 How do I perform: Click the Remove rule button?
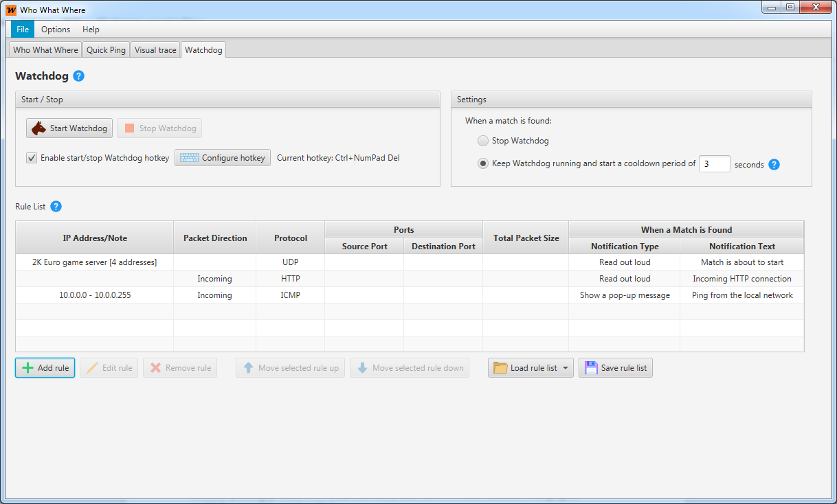click(180, 368)
